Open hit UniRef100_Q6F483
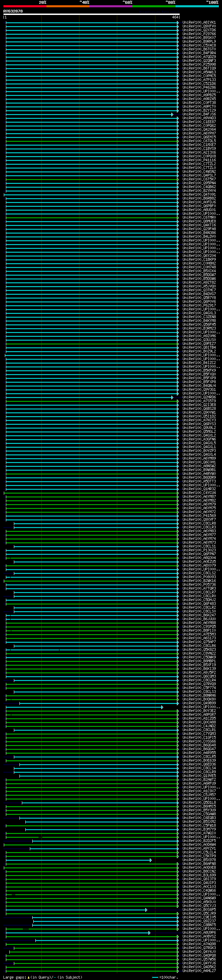The height and width of the screenshot is (980, 222). 199,604
